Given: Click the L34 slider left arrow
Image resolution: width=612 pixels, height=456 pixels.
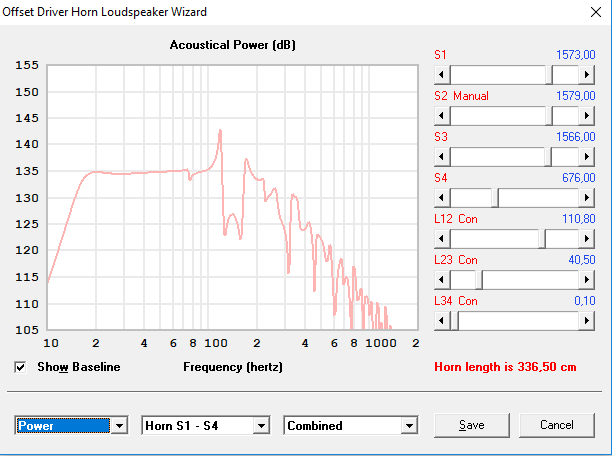Looking at the screenshot, I should click(442, 321).
